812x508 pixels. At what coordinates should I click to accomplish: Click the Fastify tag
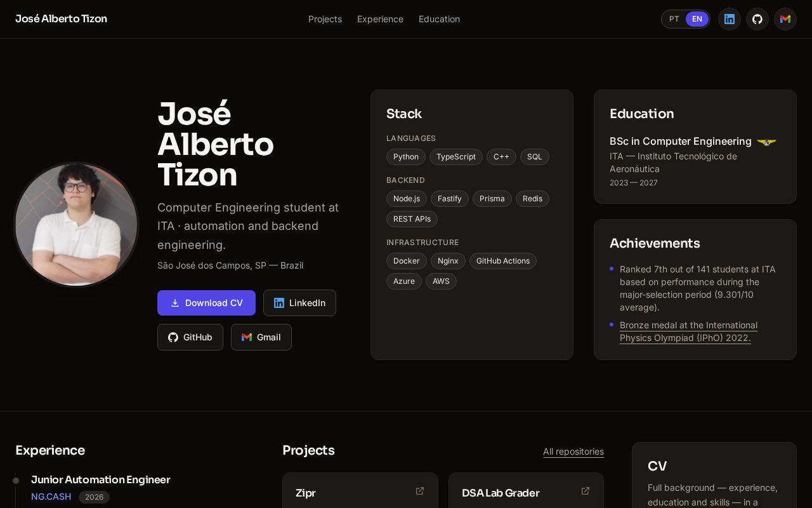(x=450, y=199)
